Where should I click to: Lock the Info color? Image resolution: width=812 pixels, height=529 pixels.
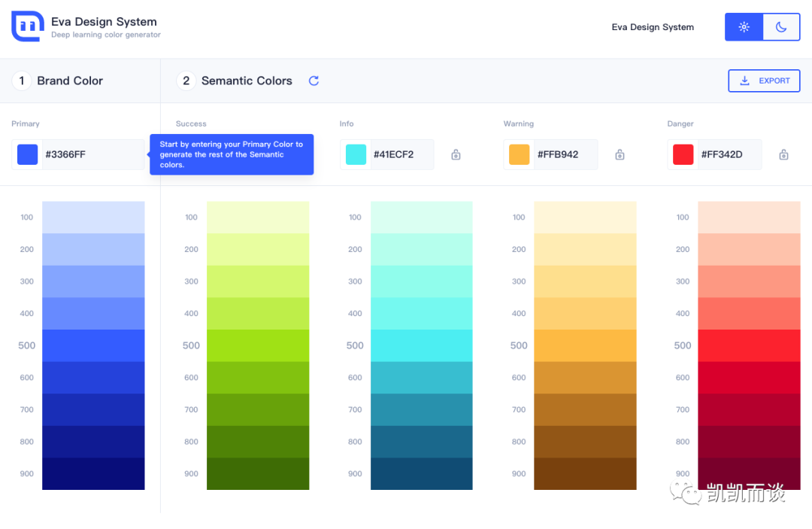456,155
